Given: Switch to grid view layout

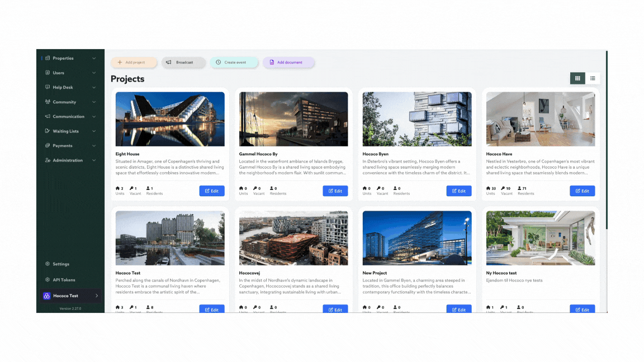Looking at the screenshot, I should 577,78.
